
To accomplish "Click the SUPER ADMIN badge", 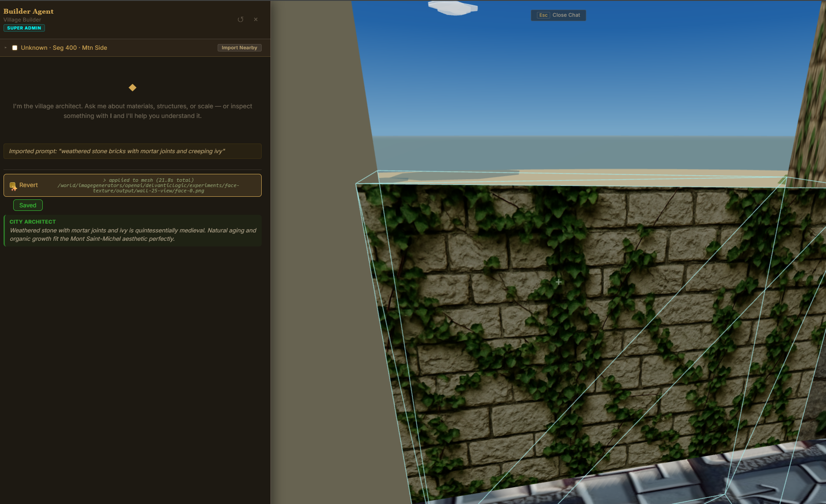I will 24,28.
